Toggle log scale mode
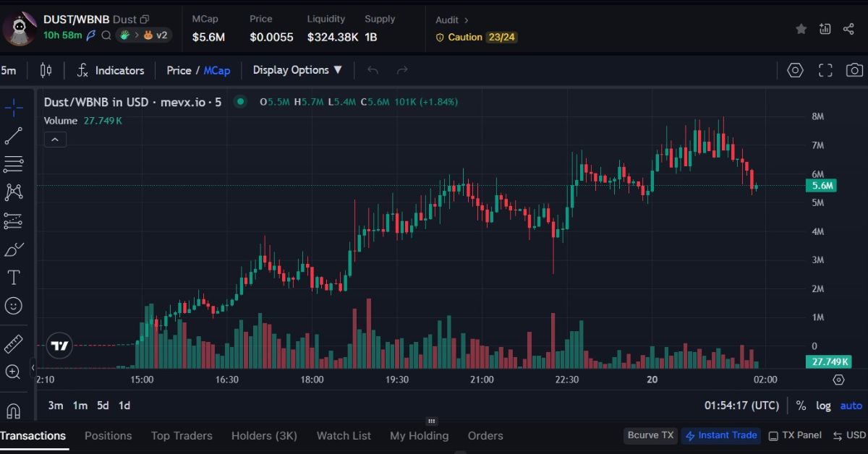Image resolution: width=868 pixels, height=454 pixels. (823, 406)
